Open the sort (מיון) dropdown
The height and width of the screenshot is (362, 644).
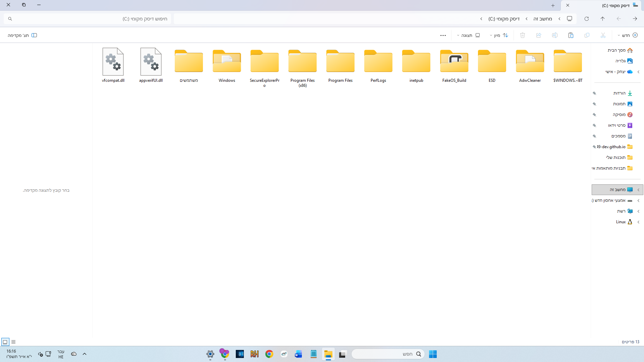point(499,35)
